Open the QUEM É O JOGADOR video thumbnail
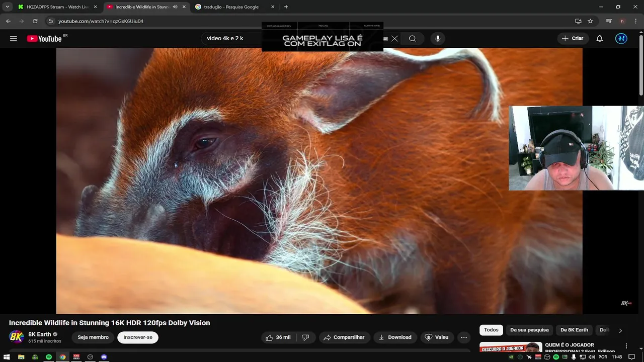This screenshot has width=644, height=362. (511, 347)
